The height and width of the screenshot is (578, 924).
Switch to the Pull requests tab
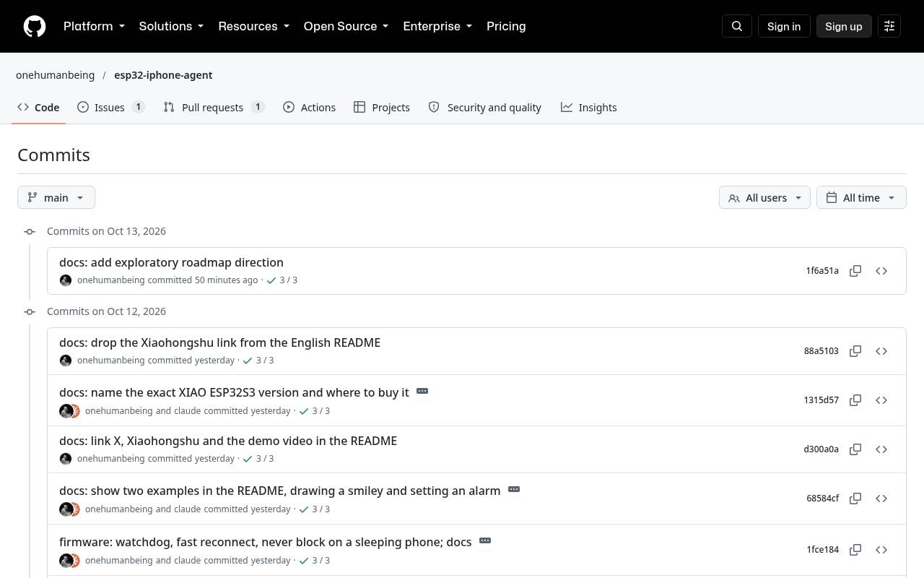point(214,108)
